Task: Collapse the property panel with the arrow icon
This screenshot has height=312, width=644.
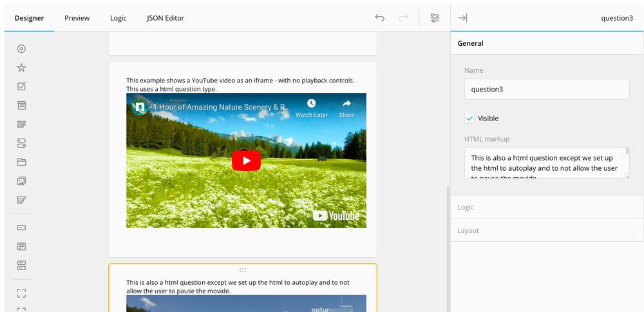Action: coord(462,17)
